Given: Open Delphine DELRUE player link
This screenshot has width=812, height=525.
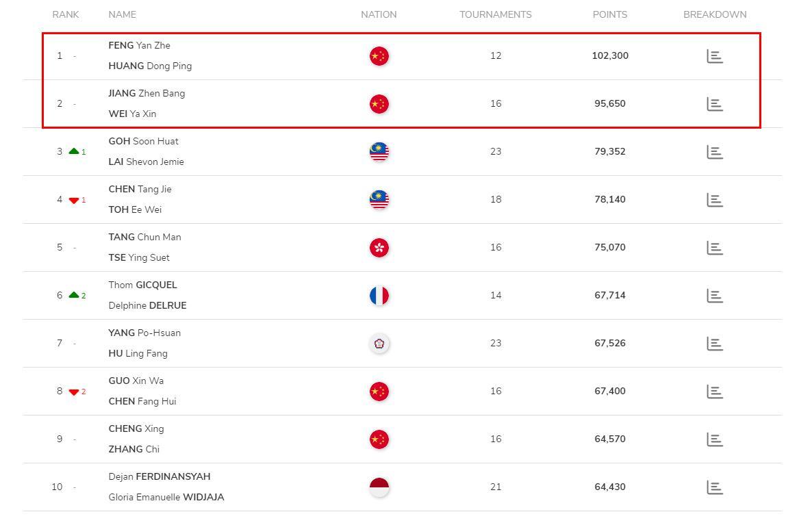Looking at the screenshot, I should pyautogui.click(x=148, y=305).
